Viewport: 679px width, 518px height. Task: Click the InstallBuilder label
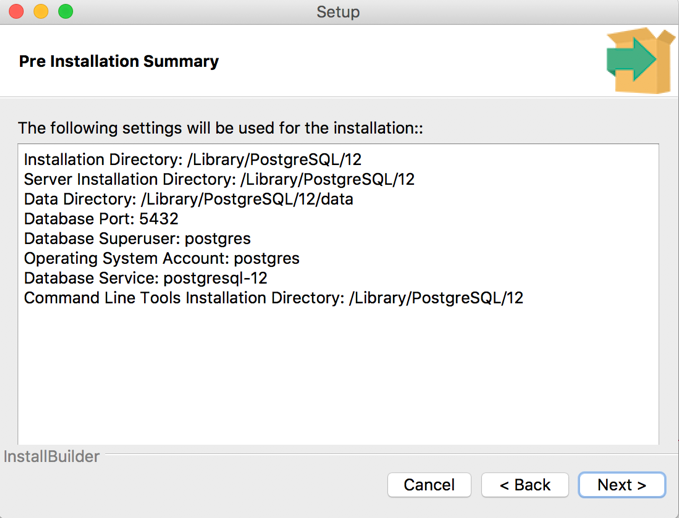point(52,457)
